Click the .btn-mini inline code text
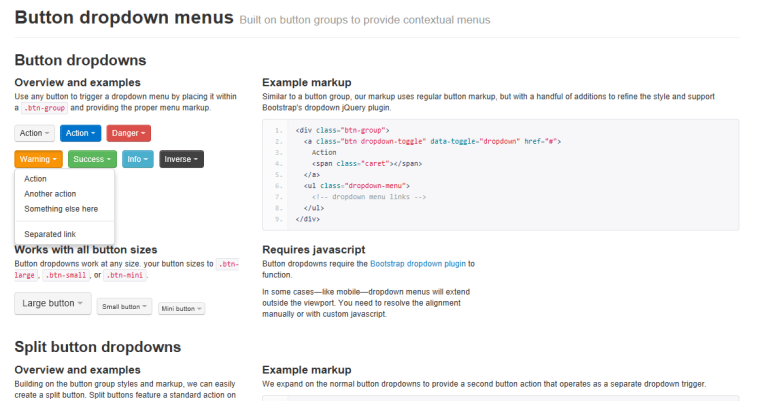Viewport: 757px width, 401px height. (125, 276)
